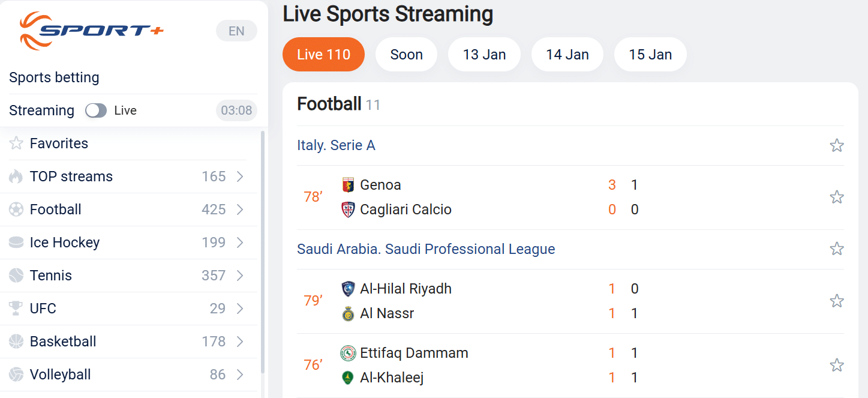This screenshot has width=868, height=398.
Task: Expand the Football category chevron
Action: pos(240,210)
